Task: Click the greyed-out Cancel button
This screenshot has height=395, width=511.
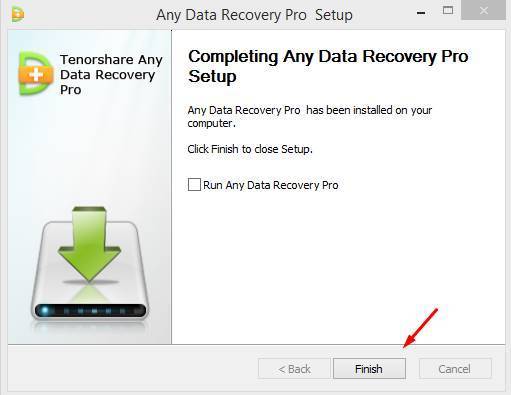Action: tap(455, 368)
